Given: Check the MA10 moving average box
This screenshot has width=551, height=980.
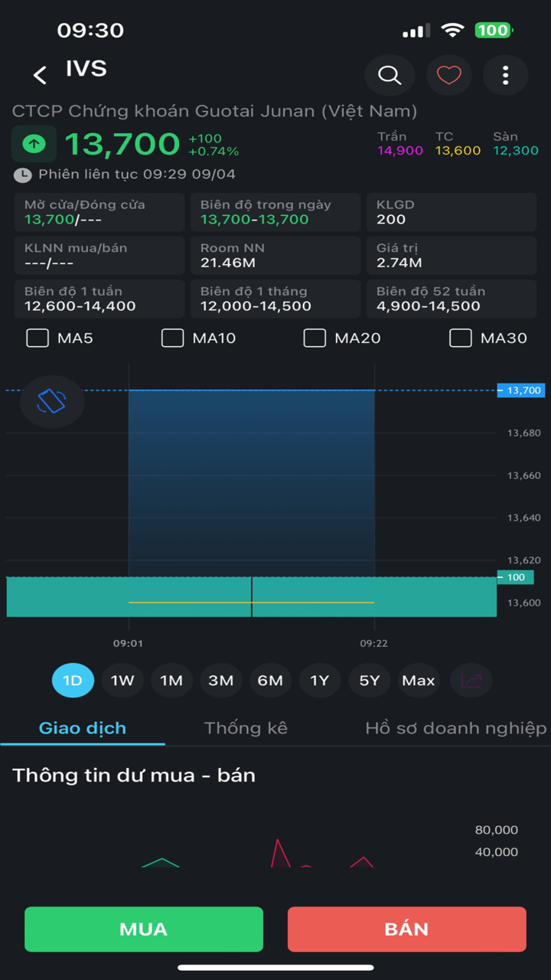Looking at the screenshot, I should [x=173, y=338].
